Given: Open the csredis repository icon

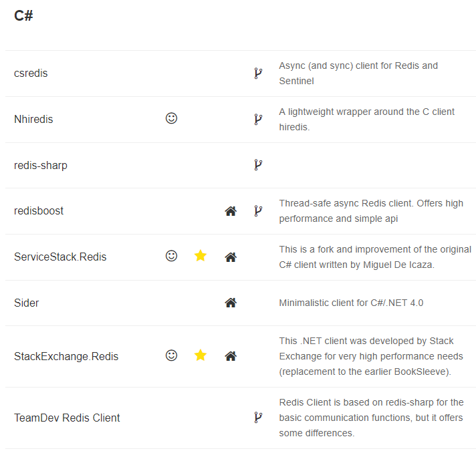Looking at the screenshot, I should (258, 73).
